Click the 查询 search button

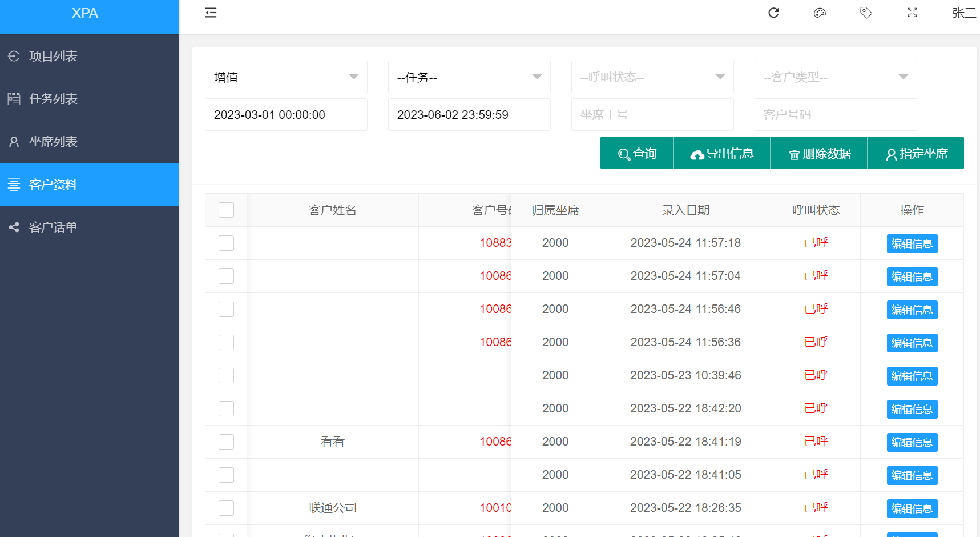pos(637,153)
